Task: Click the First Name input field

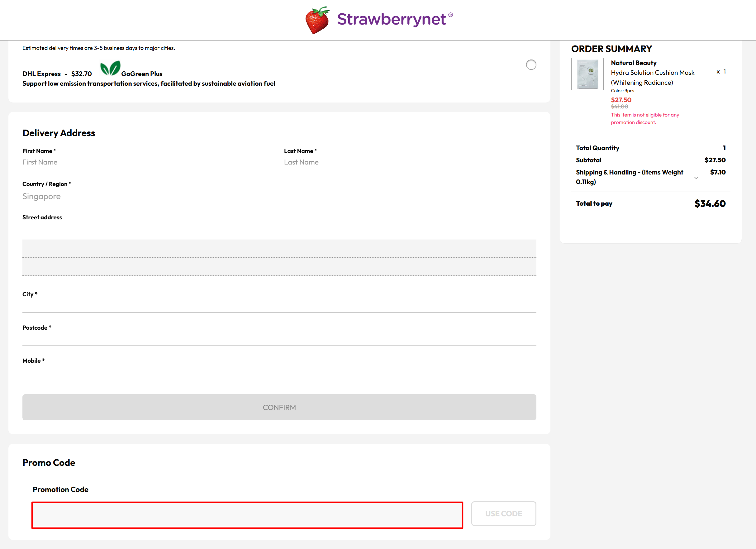Action: click(x=148, y=162)
